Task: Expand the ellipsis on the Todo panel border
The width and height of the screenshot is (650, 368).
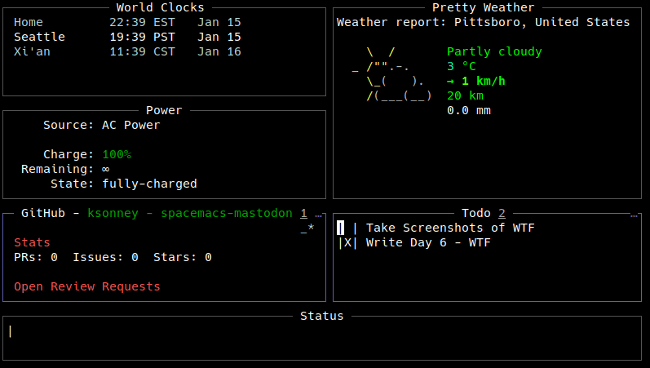Action: (634, 215)
